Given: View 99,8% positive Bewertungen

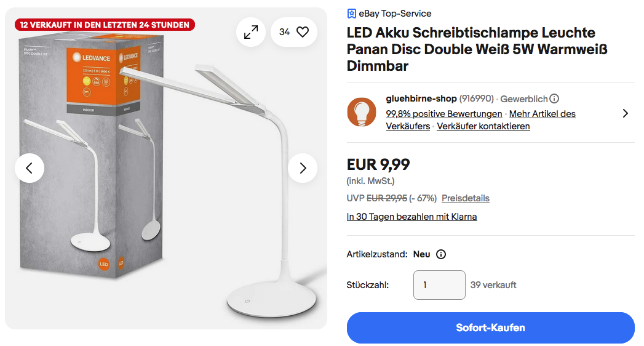Looking at the screenshot, I should tap(443, 114).
